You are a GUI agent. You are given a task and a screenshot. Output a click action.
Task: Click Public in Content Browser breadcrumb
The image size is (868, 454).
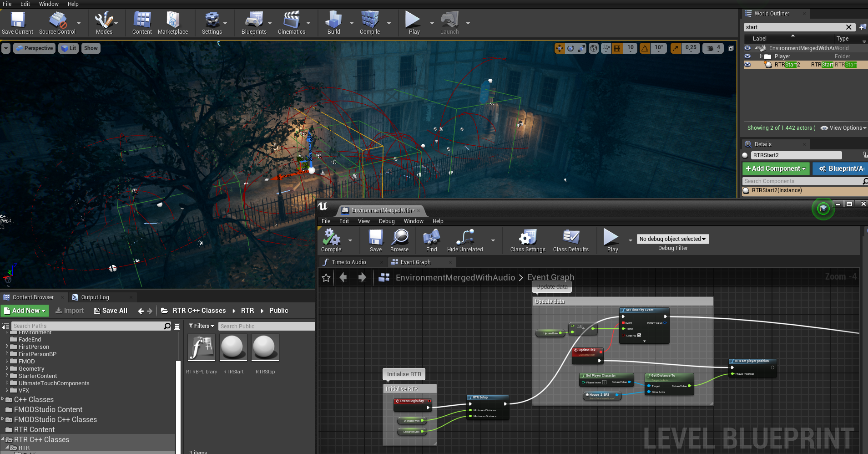click(278, 311)
